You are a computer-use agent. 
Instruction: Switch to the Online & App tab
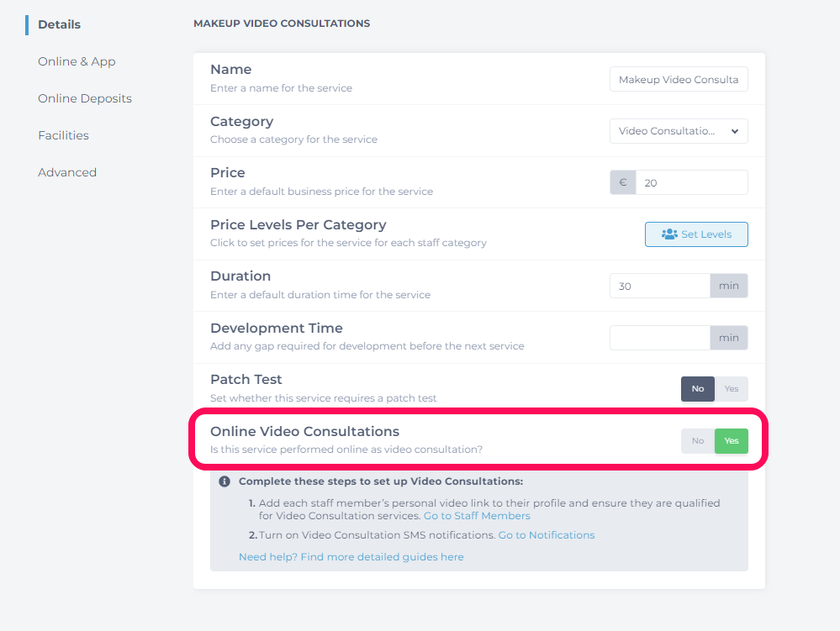(x=77, y=61)
